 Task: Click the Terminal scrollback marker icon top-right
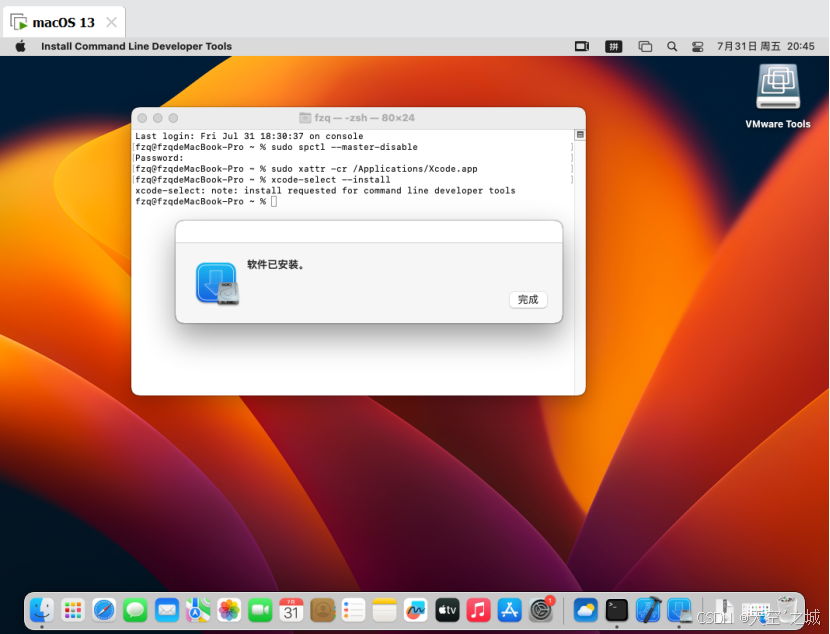click(x=580, y=135)
